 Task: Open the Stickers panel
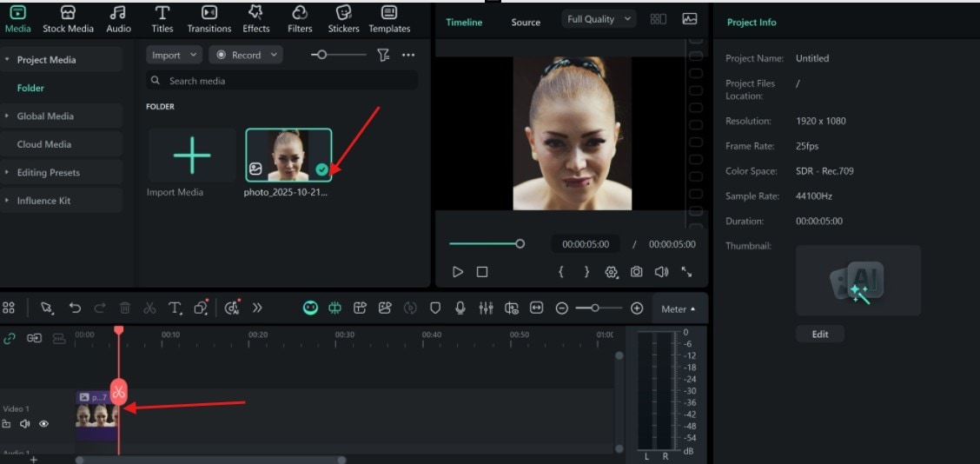343,17
